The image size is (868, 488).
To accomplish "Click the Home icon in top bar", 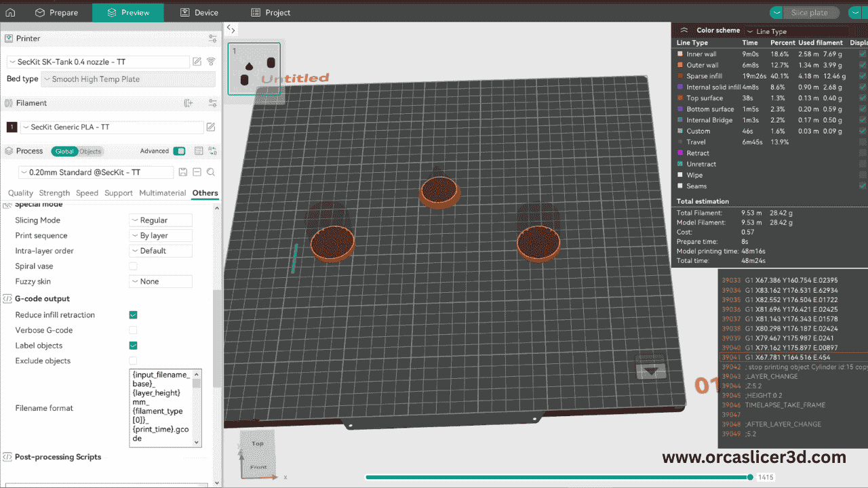I will click(x=10, y=12).
